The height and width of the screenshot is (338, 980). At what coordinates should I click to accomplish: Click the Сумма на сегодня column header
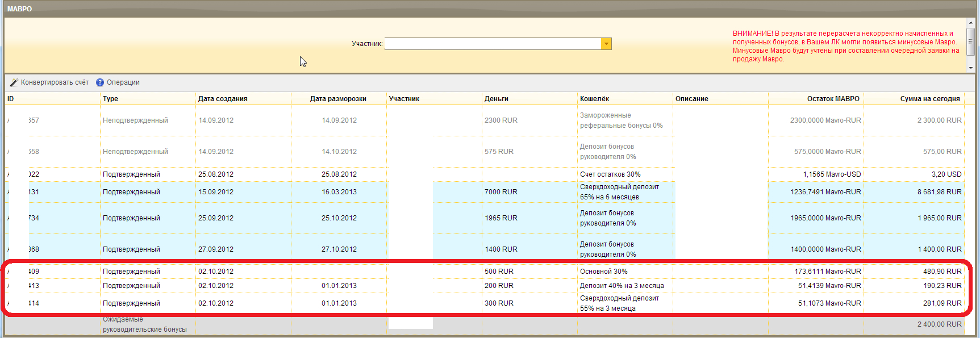pos(914,99)
